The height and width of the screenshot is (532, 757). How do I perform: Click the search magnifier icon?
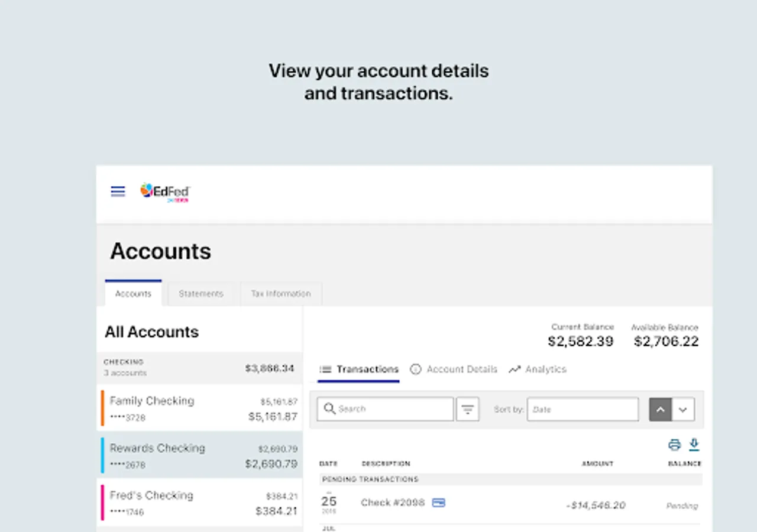coord(329,409)
